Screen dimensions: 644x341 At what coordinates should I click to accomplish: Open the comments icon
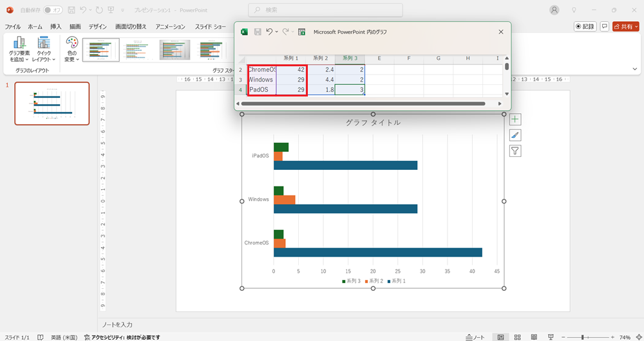[x=604, y=26]
